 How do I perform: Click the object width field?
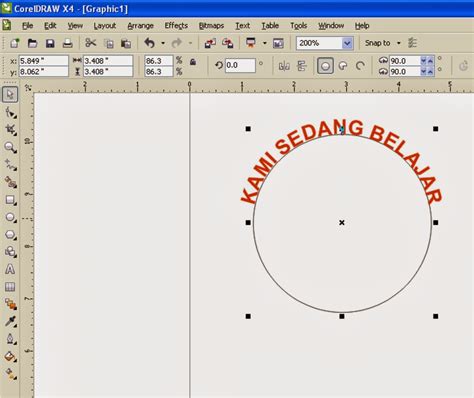(108, 61)
